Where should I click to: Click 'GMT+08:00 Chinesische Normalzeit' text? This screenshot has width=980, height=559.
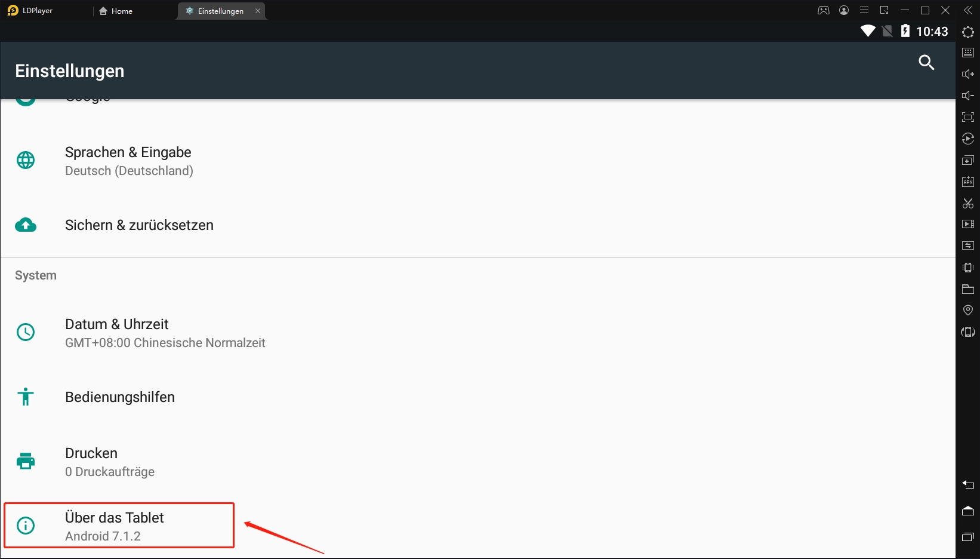[x=165, y=343]
